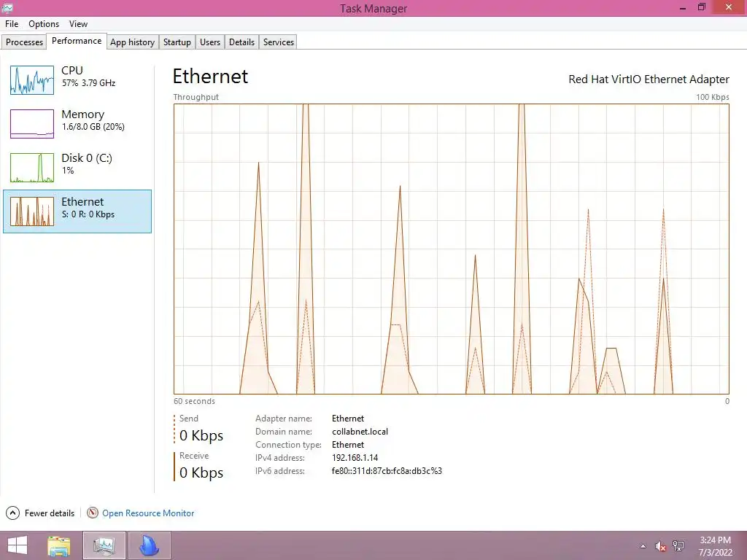Viewport: 747px width, 560px height.
Task: Open the blue app on the taskbar
Action: 149,545
